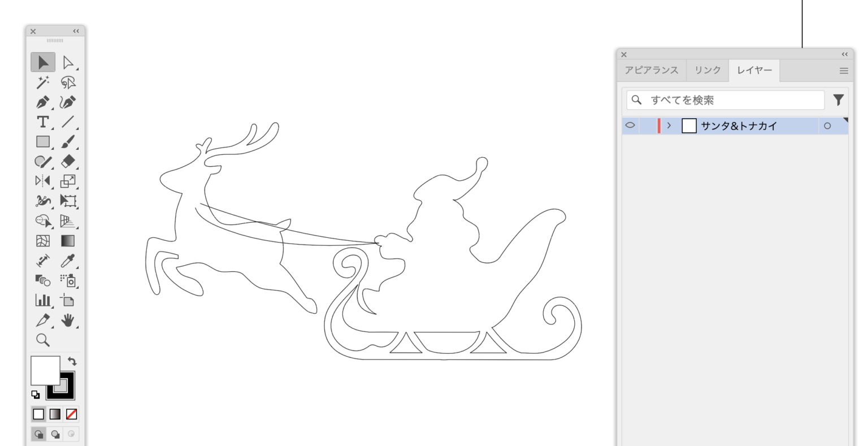This screenshot has height=446, width=868.
Task: Select the Direct Selection tool
Action: (x=68, y=62)
